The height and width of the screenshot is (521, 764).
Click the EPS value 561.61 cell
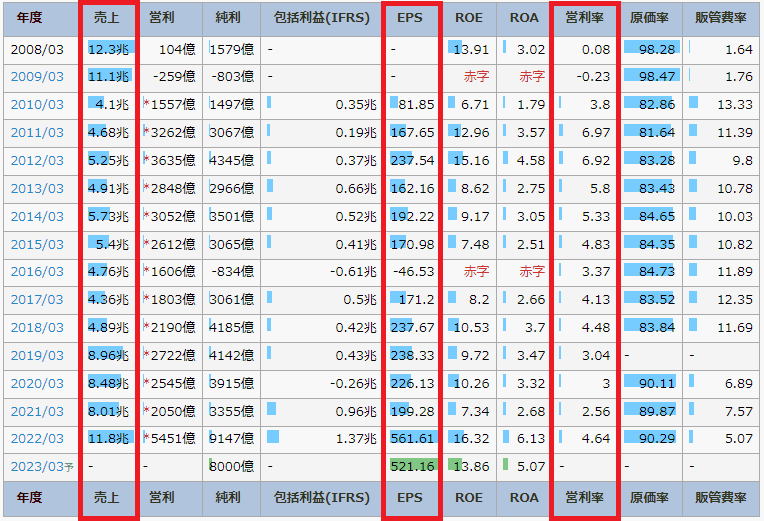click(412, 438)
